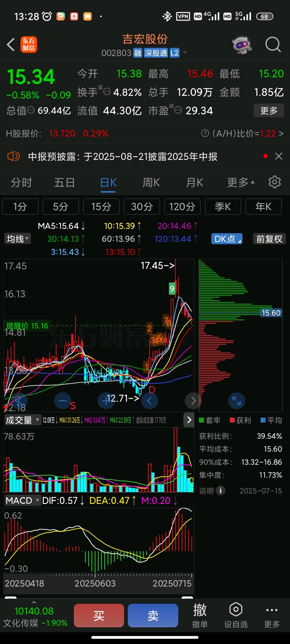Open the 东方财富 orange logo icon

pyautogui.click(x=29, y=45)
